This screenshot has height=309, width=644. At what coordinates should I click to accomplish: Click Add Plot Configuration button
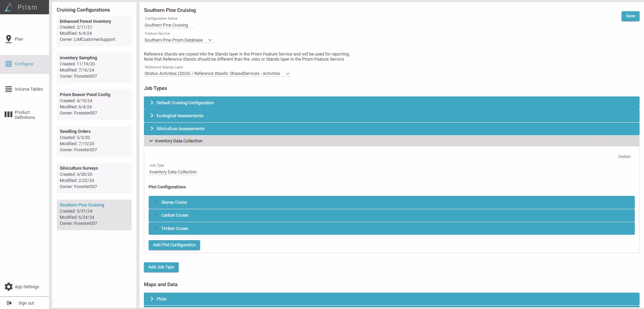click(174, 245)
